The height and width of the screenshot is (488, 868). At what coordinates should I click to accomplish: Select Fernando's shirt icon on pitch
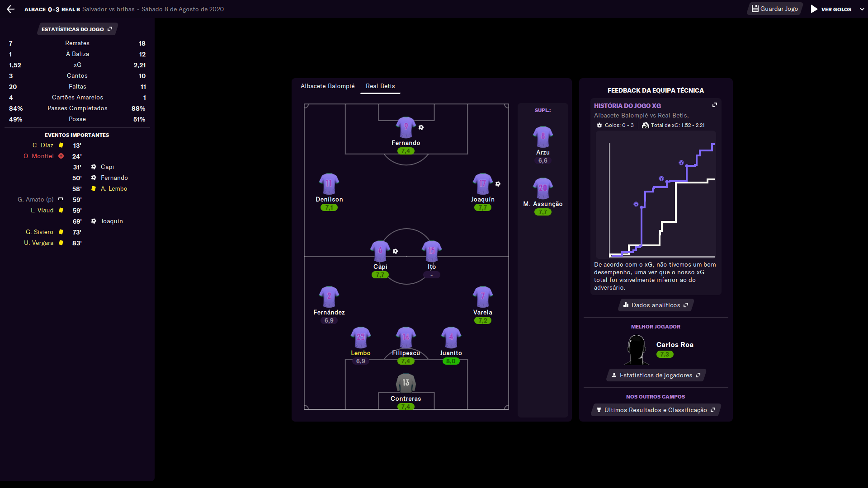[406, 127]
